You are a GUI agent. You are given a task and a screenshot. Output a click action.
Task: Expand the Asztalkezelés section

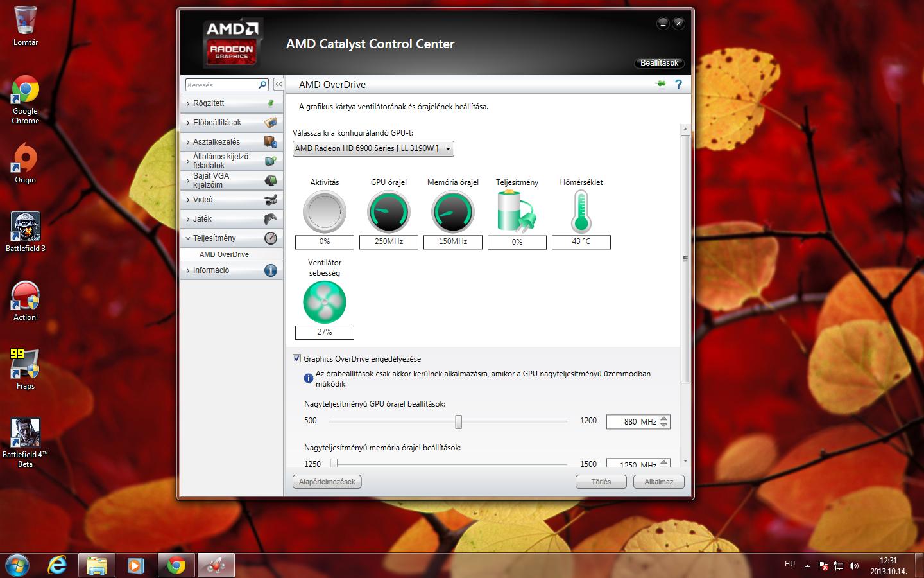click(232, 142)
